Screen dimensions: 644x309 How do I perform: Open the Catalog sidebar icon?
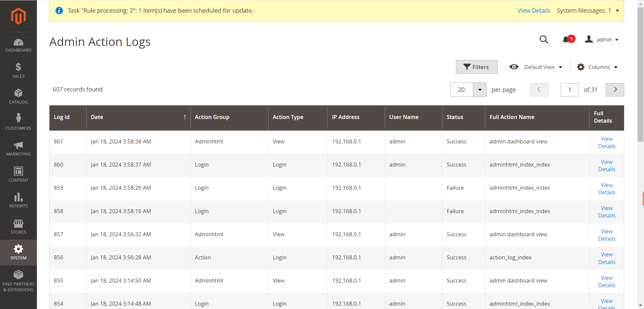point(18,96)
